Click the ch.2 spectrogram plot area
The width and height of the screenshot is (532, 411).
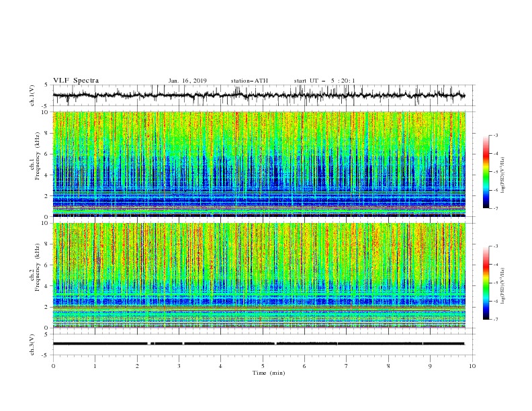[x=259, y=275]
